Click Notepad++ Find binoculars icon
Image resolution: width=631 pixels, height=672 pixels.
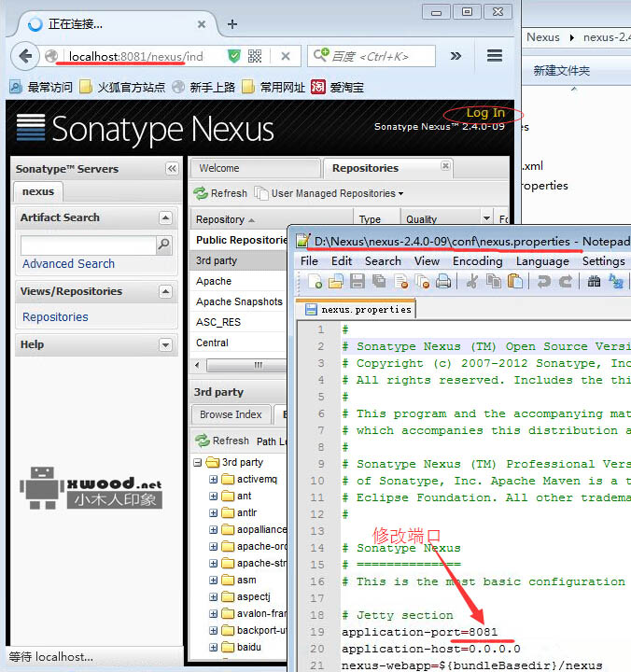[x=594, y=282]
